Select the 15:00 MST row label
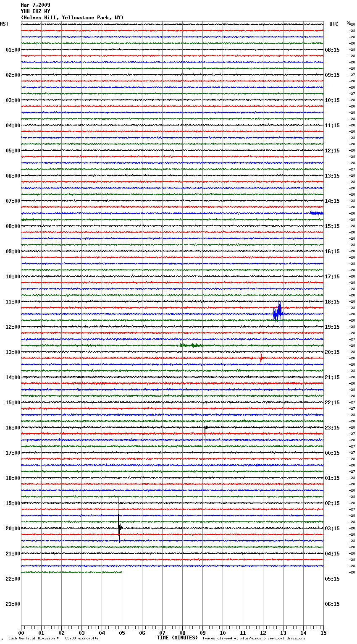Screen dimensions: 357x644 pyautogui.click(x=13, y=403)
